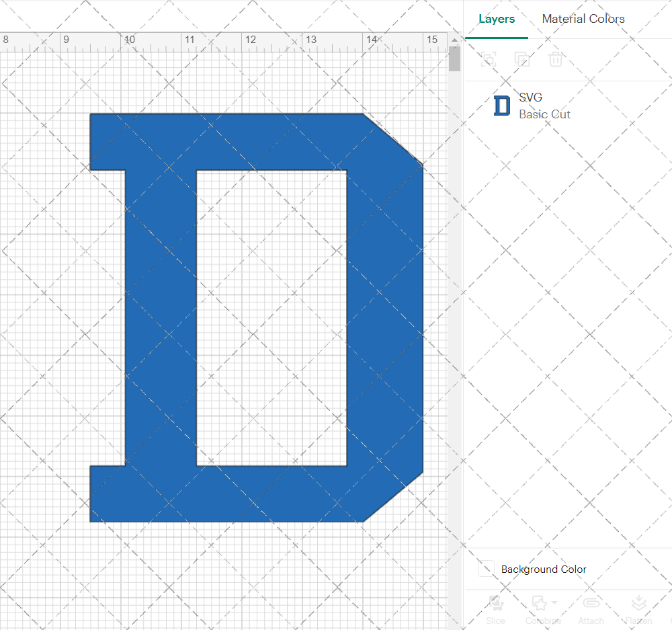Select the SVG layer D thumbnail

502,106
